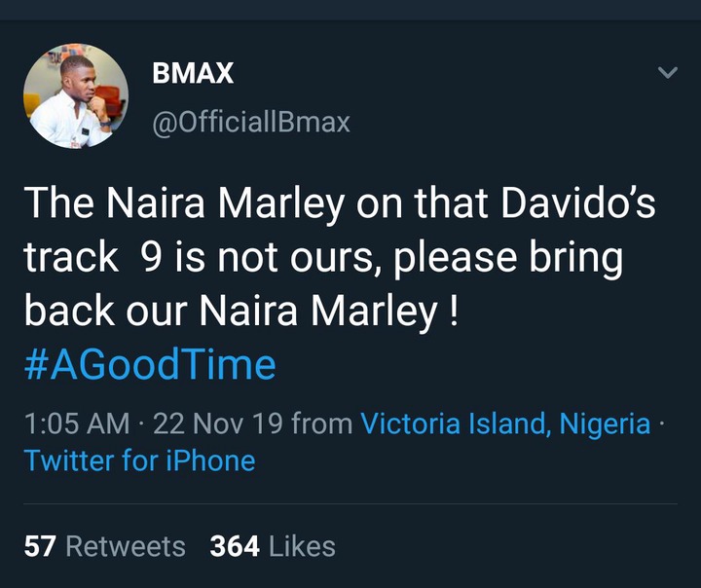Open BMAX's profile picture
This screenshot has height=588, width=701.
(76, 96)
